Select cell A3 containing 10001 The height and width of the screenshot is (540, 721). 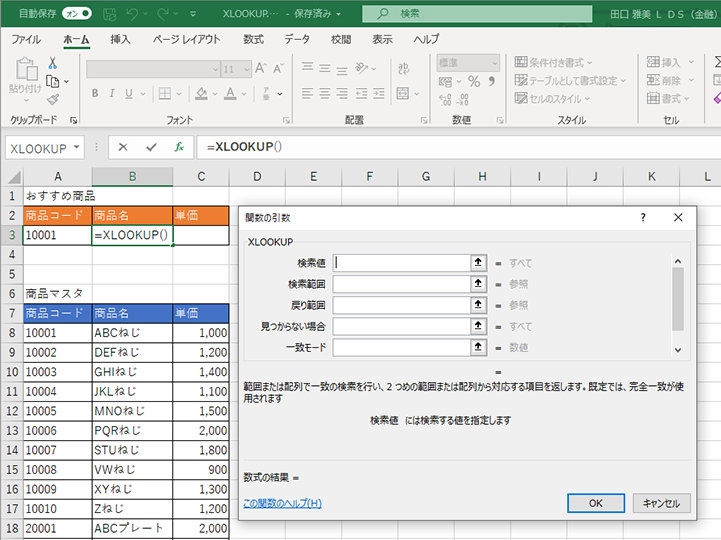point(57,235)
